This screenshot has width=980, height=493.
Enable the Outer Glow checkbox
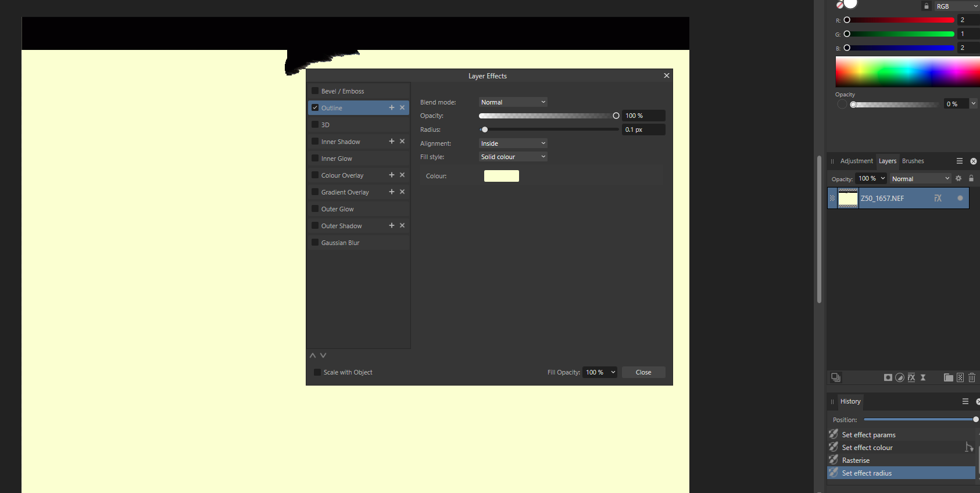315,208
